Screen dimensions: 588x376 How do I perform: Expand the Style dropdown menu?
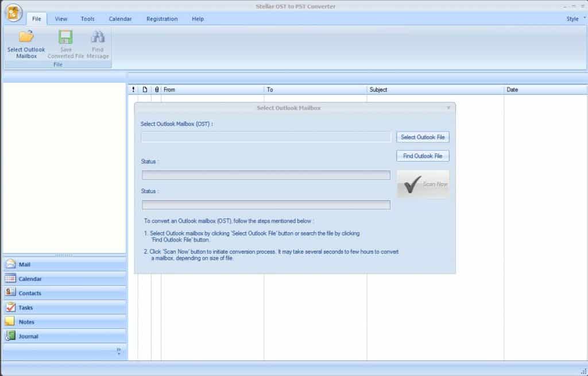pos(575,19)
